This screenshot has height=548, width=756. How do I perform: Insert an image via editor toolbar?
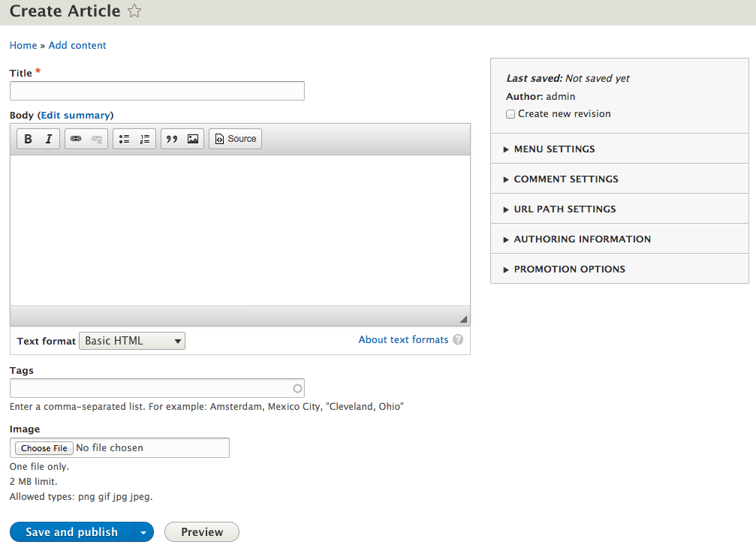193,139
